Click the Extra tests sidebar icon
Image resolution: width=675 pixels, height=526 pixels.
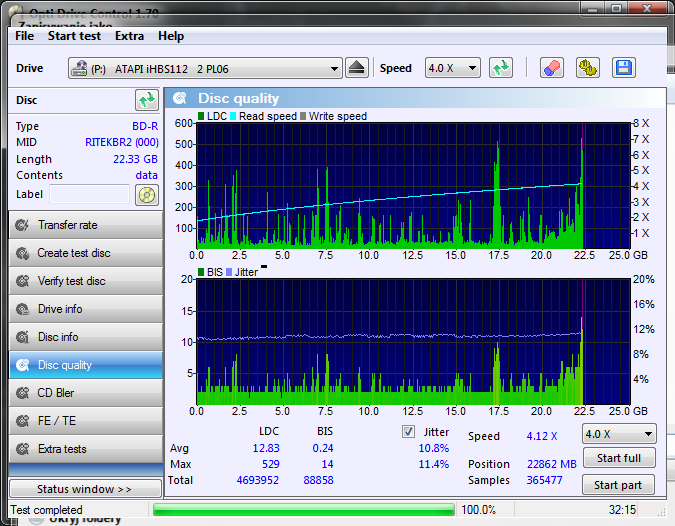coord(22,449)
